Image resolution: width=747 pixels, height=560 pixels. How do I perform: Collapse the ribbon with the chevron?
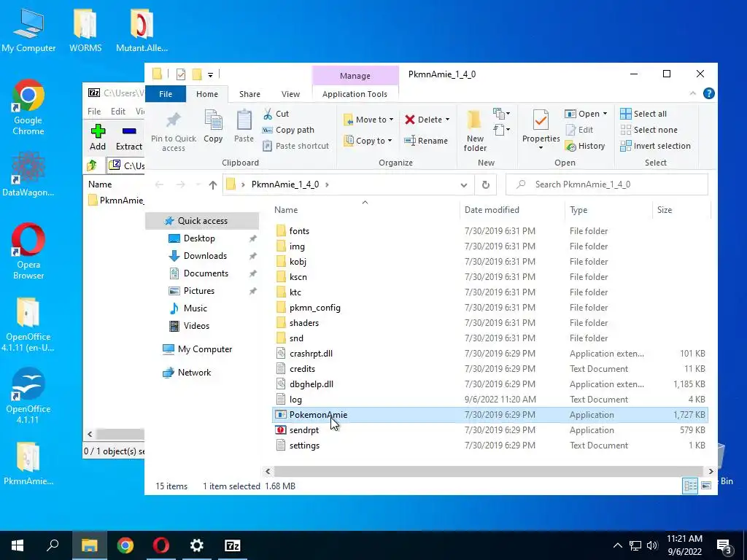(693, 94)
